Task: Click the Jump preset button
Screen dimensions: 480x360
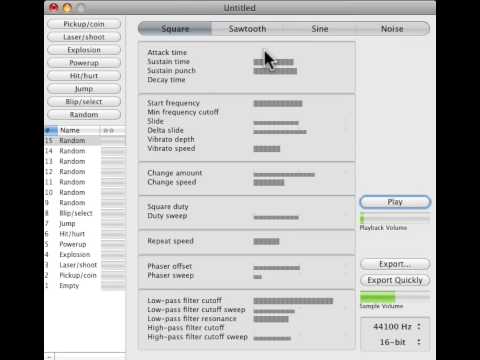Action: tap(84, 89)
